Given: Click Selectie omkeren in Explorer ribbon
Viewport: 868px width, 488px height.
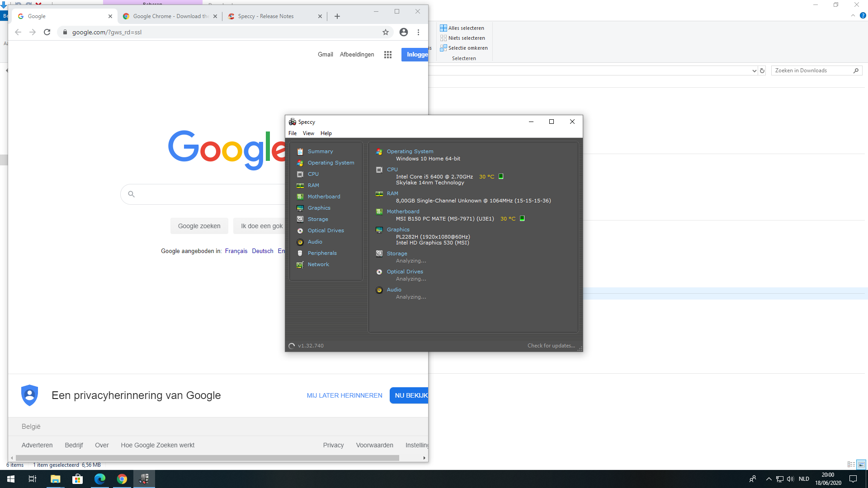Looking at the screenshot, I should [x=464, y=48].
